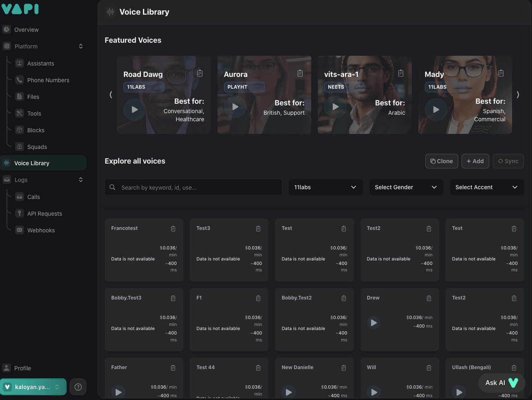Click the clipboard icon on Mady card

(501, 73)
